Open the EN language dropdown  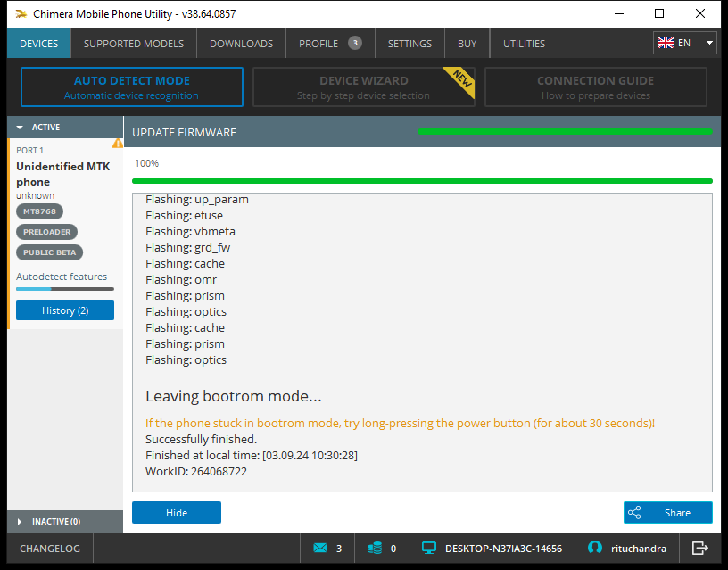(x=685, y=43)
